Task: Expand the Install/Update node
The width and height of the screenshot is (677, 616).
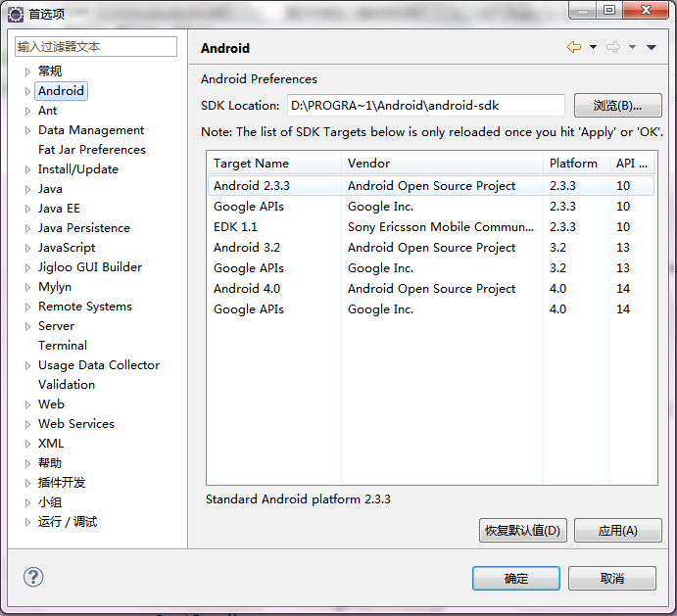Action: (27, 169)
